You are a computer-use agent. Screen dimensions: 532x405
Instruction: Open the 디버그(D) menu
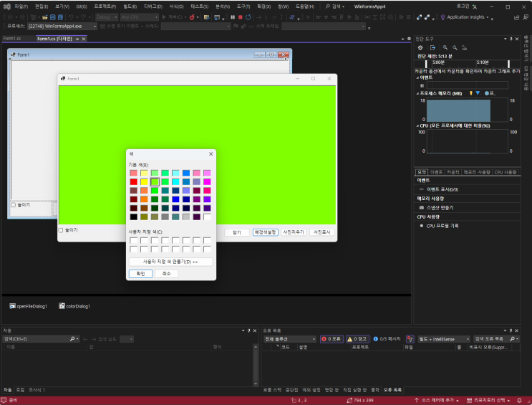point(153,6)
